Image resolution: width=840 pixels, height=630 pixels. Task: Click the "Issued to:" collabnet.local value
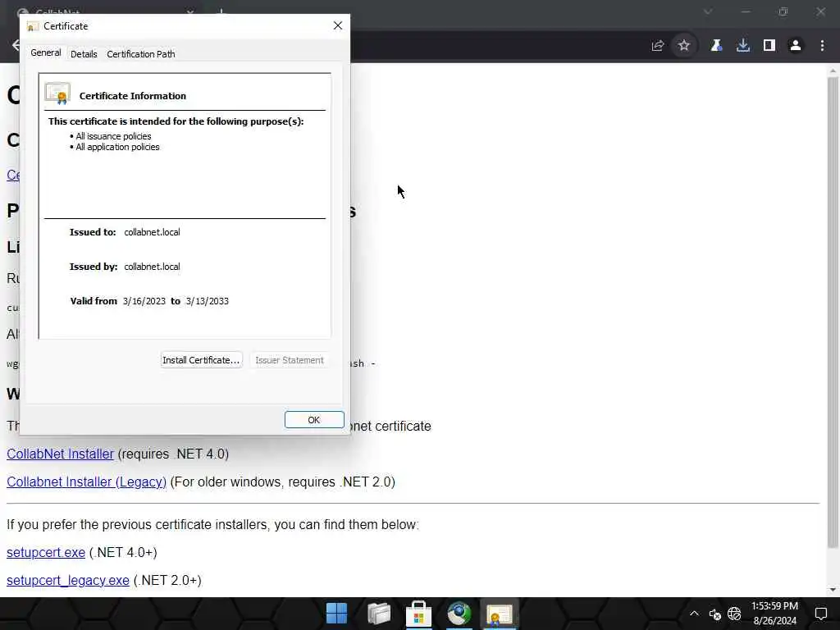click(152, 232)
